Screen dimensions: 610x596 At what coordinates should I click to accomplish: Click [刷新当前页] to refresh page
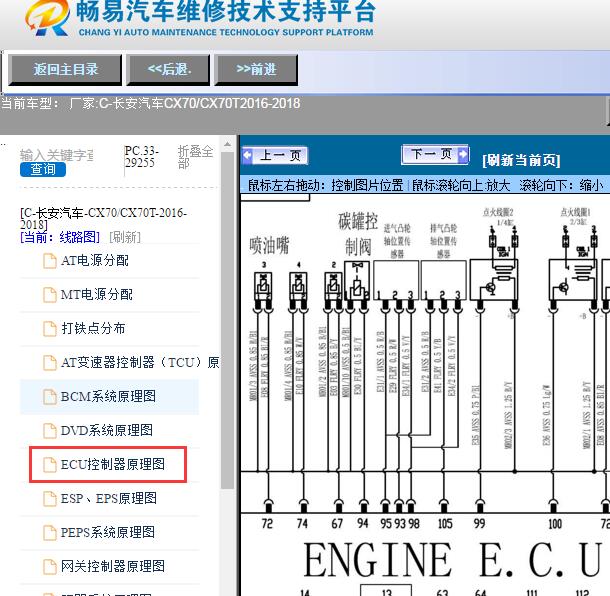(x=521, y=160)
